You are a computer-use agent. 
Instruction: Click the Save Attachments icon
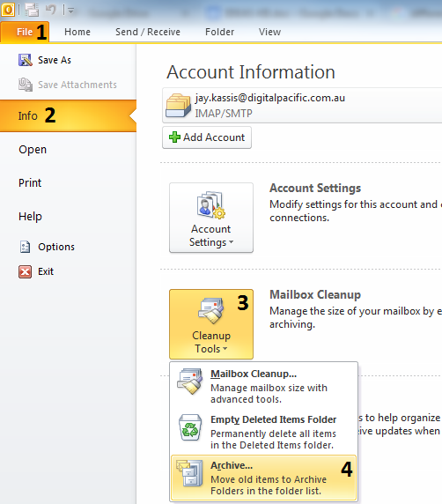[x=26, y=85]
